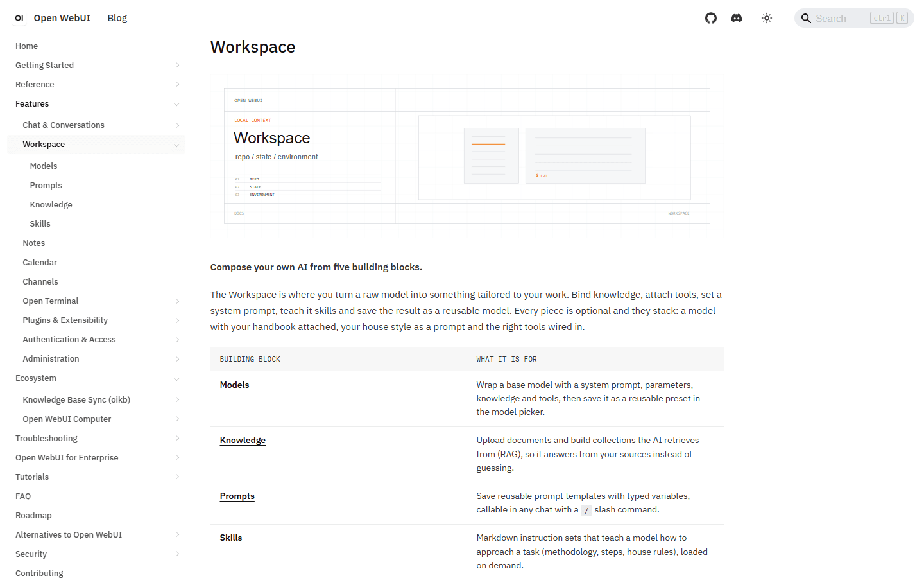The height and width of the screenshot is (578, 924).
Task: Expand the Troubleshooting chevron
Action: 177,438
